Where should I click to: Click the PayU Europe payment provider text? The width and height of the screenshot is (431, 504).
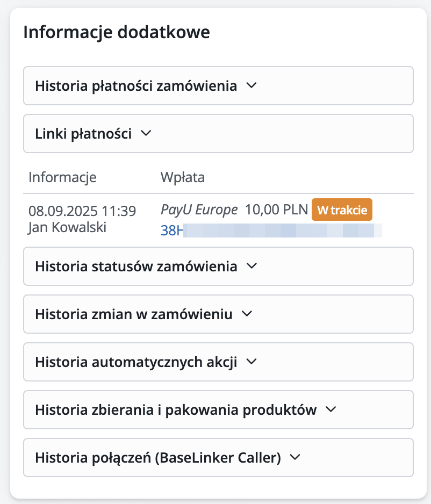click(199, 210)
